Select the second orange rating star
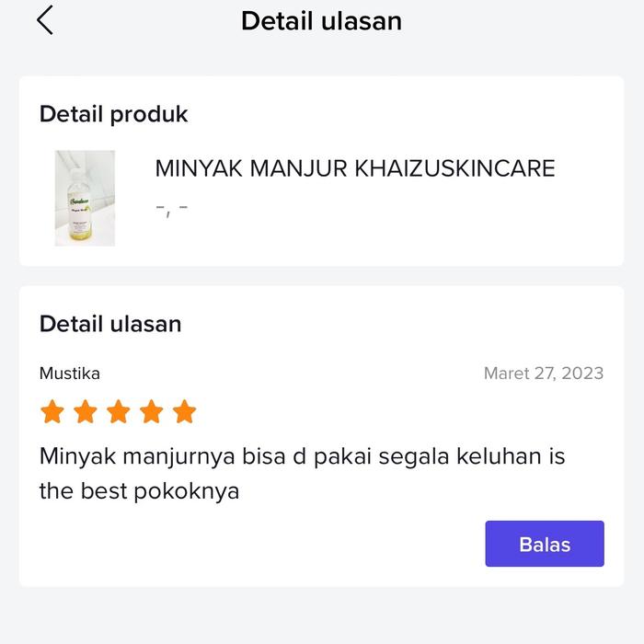 tap(86, 411)
